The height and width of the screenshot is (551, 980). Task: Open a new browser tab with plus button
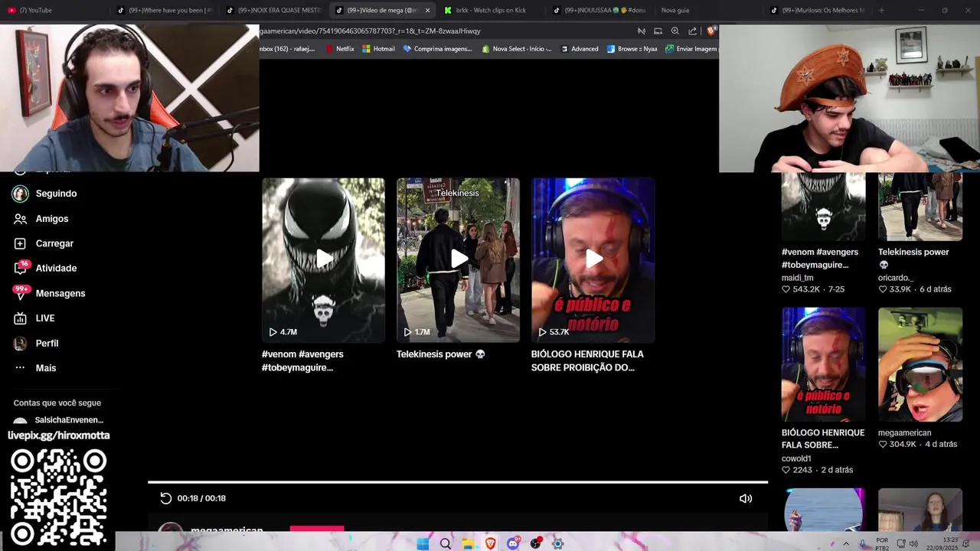(881, 10)
